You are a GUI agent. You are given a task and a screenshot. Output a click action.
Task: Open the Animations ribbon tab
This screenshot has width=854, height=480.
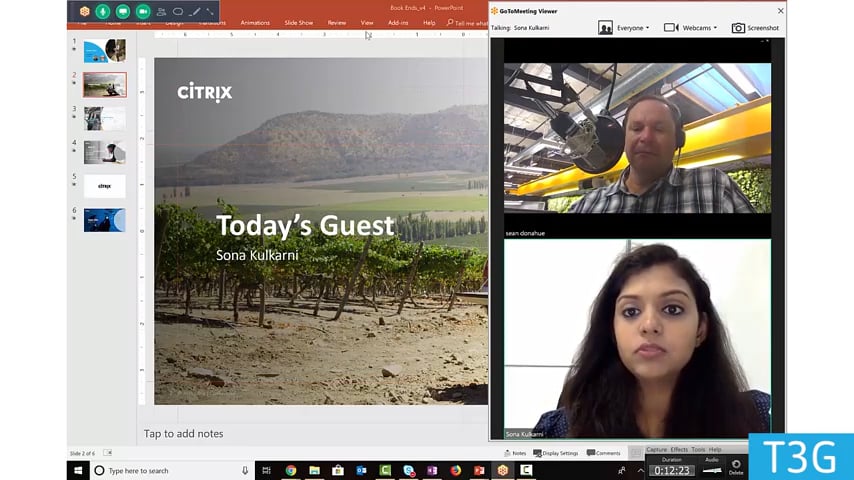click(x=255, y=23)
